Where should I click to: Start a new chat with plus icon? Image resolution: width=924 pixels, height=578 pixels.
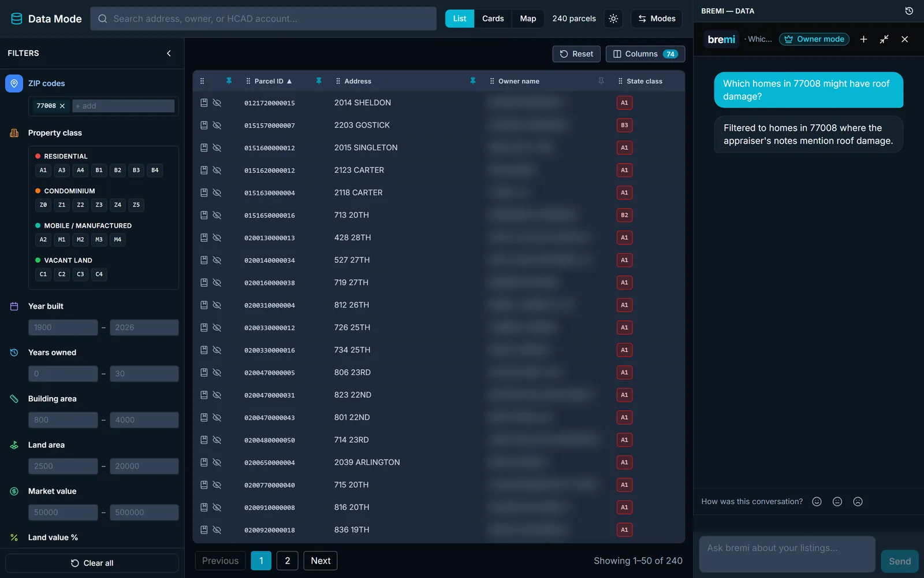click(863, 39)
